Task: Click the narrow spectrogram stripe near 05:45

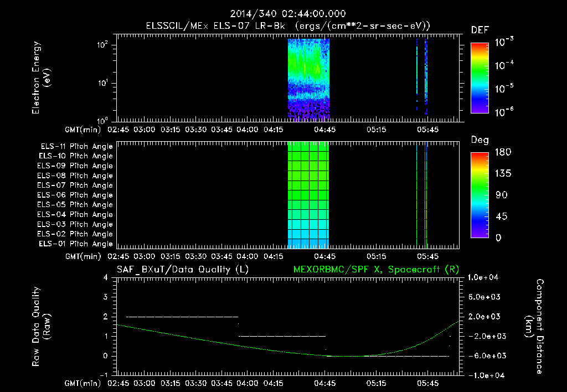Action: tap(426, 78)
